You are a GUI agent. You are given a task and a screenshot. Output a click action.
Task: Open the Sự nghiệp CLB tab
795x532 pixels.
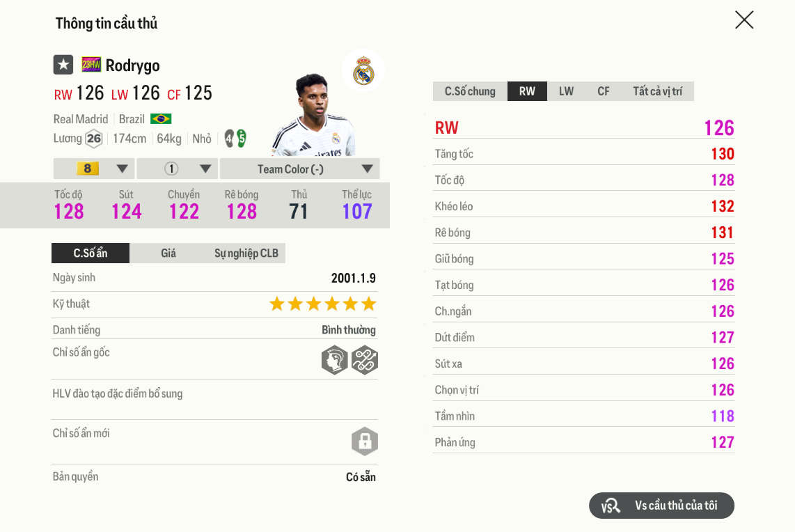coord(245,253)
